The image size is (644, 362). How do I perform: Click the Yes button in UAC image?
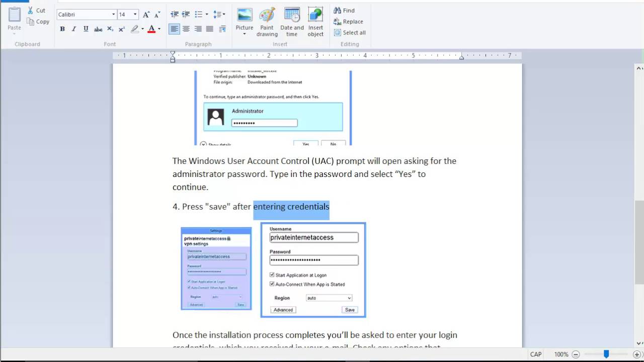point(306,143)
